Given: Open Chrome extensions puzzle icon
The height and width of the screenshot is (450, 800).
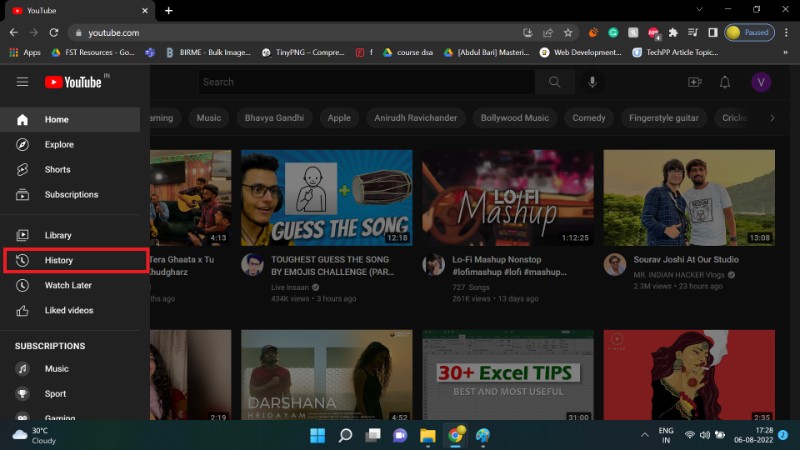Looking at the screenshot, I should click(x=673, y=32).
